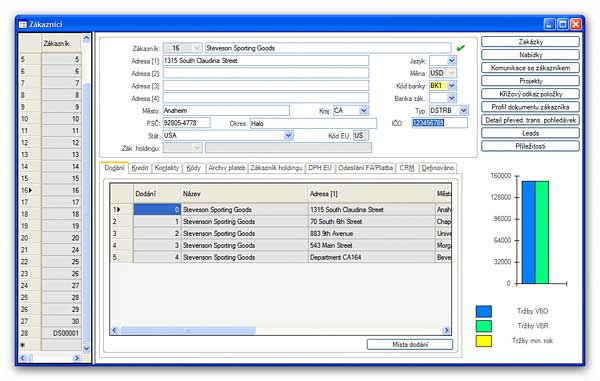Click the delivery grid horizontal scrollbar thumb
This screenshot has width=600, height=381.
tap(188, 331)
